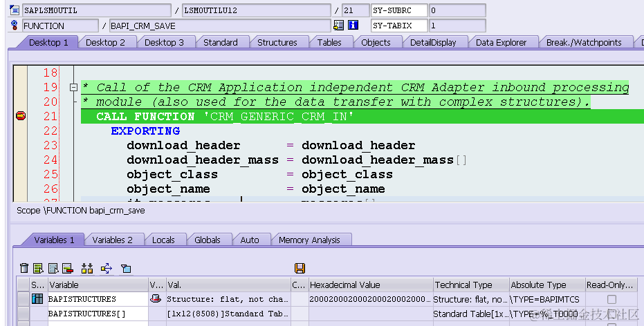
Task: Click the yellow square with blue arrows icon
Action: pyautogui.click(x=107, y=268)
